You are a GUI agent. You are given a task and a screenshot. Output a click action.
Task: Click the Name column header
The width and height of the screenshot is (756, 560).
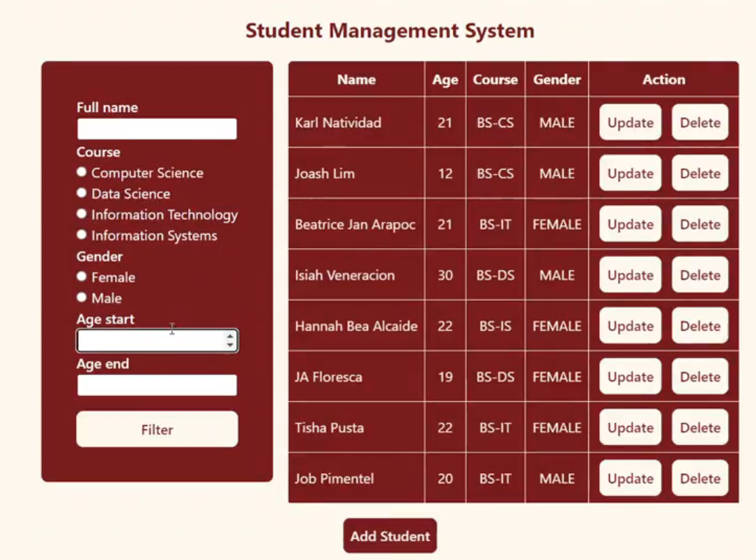[x=356, y=79]
